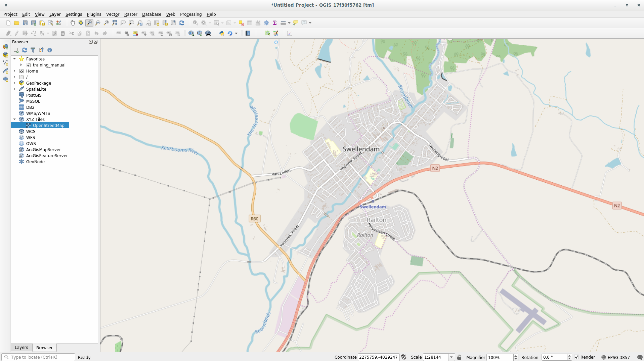Click the Zoom Out magnifier tool
Screen dimensions: 644x361
click(98, 23)
